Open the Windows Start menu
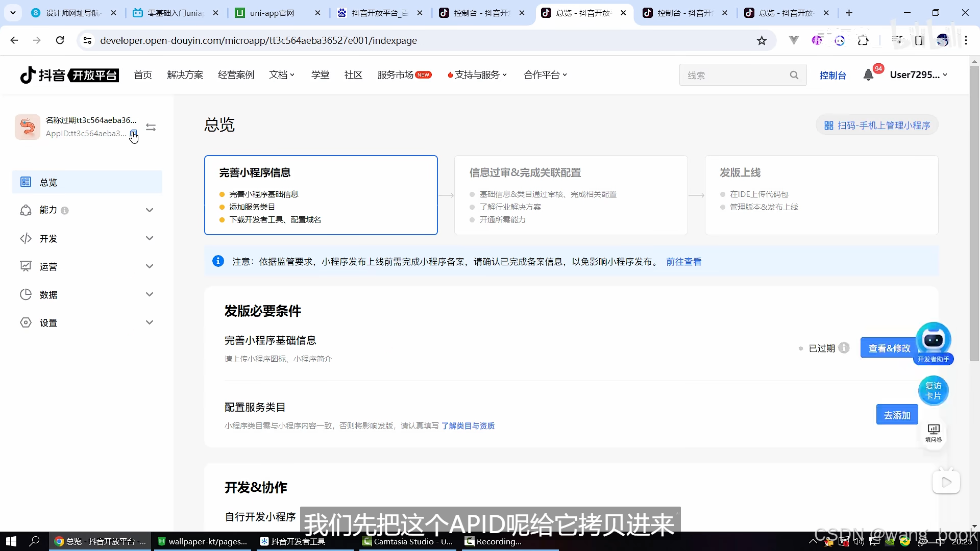This screenshot has width=980, height=551. [x=11, y=541]
